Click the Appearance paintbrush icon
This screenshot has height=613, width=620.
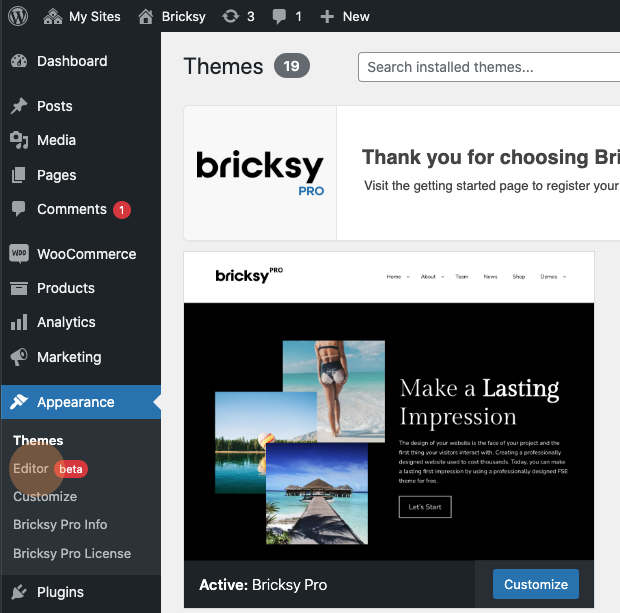tap(19, 402)
